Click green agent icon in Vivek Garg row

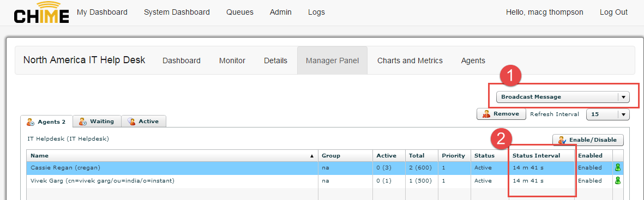coord(617,180)
